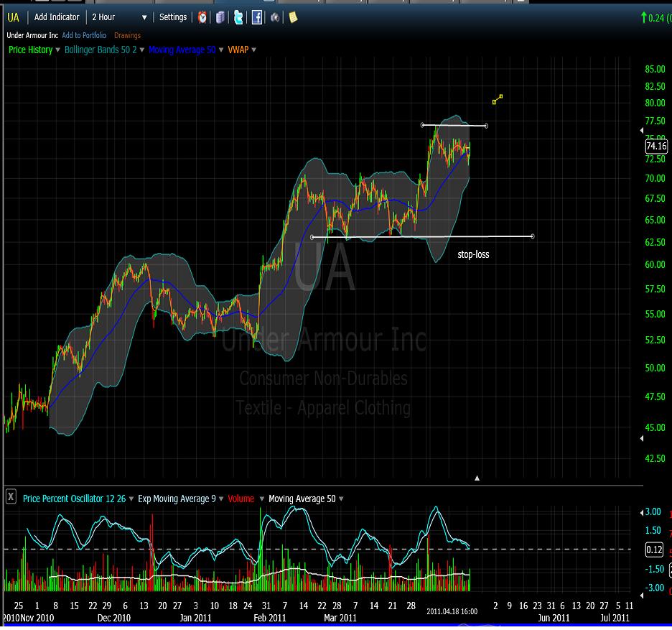Open the Volume indicator dropdown arrow

[261, 499]
